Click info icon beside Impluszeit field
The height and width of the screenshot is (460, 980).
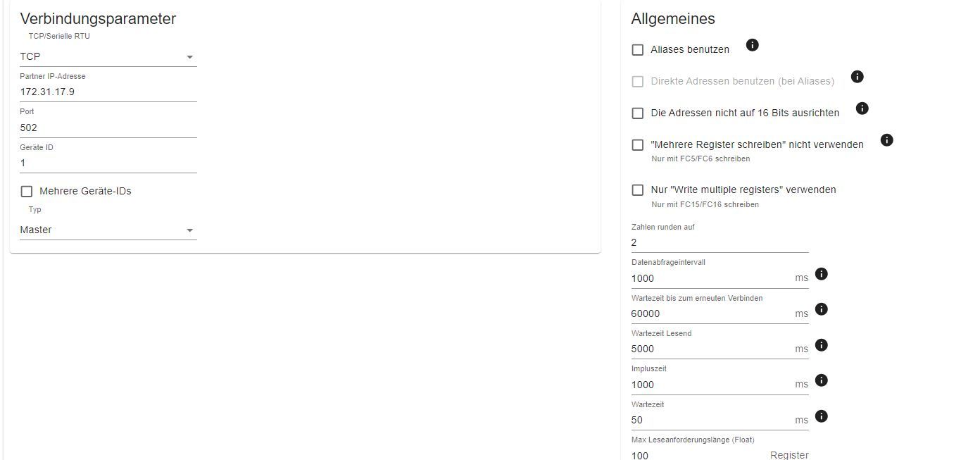pyautogui.click(x=821, y=380)
